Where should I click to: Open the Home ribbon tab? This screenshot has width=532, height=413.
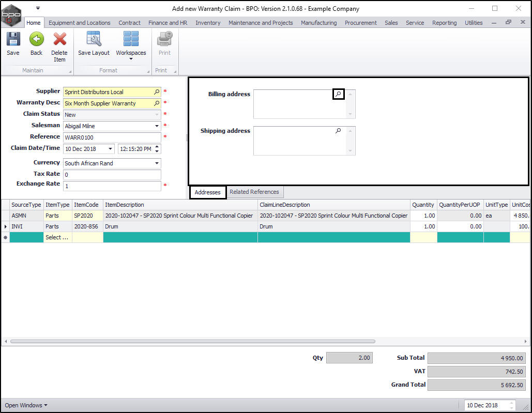coord(34,23)
